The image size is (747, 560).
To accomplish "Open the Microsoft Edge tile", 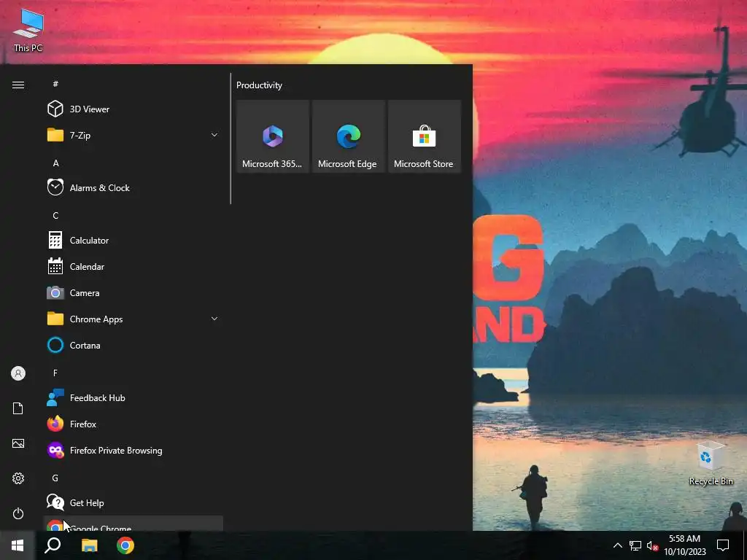I will (348, 136).
